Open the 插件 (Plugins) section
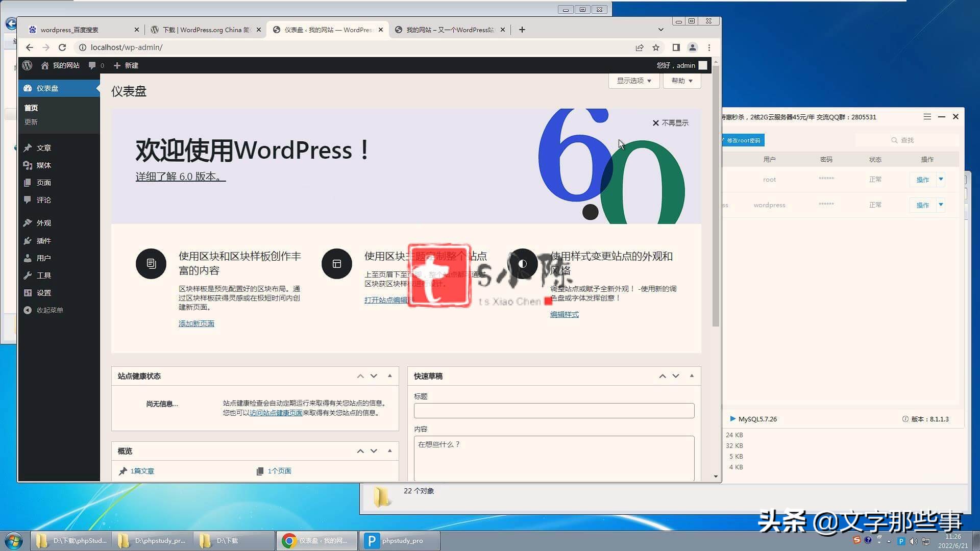 point(43,240)
